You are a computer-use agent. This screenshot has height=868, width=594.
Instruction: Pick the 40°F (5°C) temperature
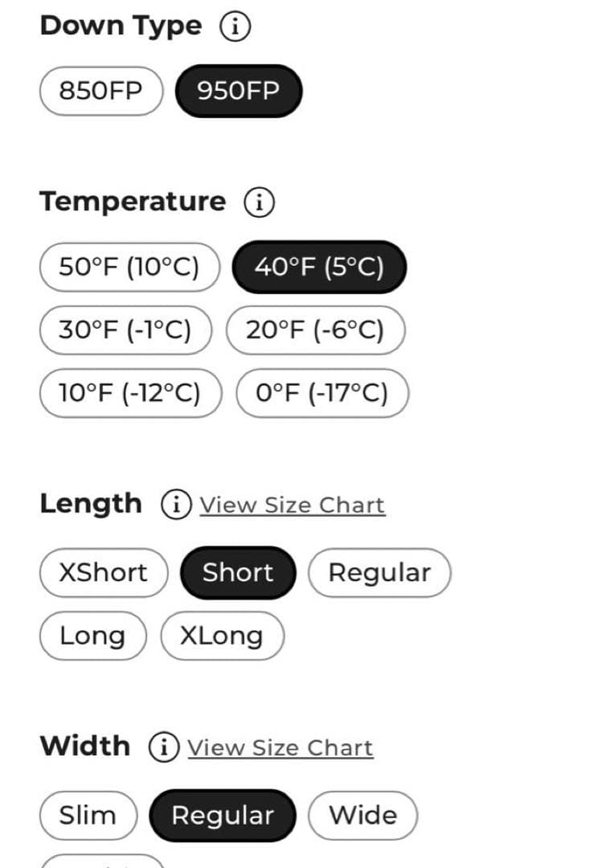coord(319,267)
